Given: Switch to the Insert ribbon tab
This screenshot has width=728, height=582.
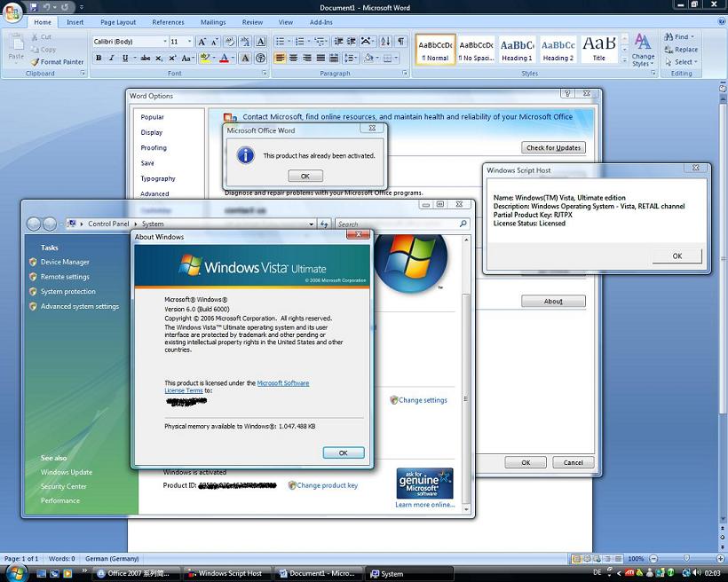Looking at the screenshot, I should click(75, 22).
